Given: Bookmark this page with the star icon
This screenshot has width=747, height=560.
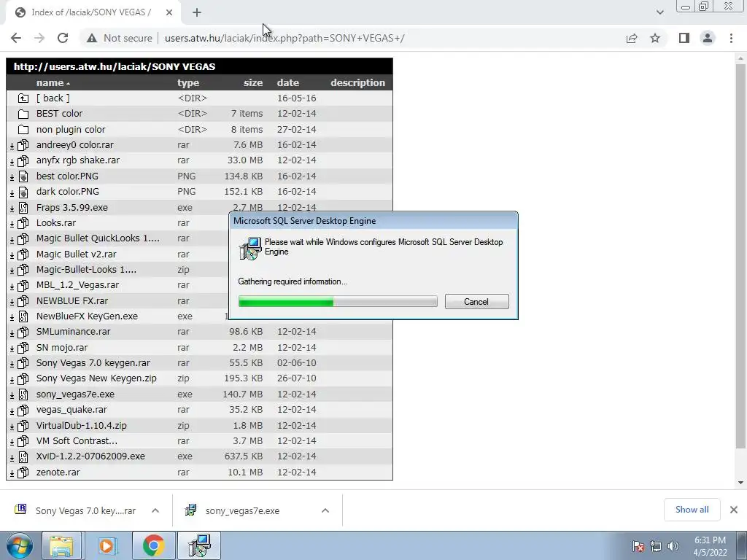Looking at the screenshot, I should [655, 38].
